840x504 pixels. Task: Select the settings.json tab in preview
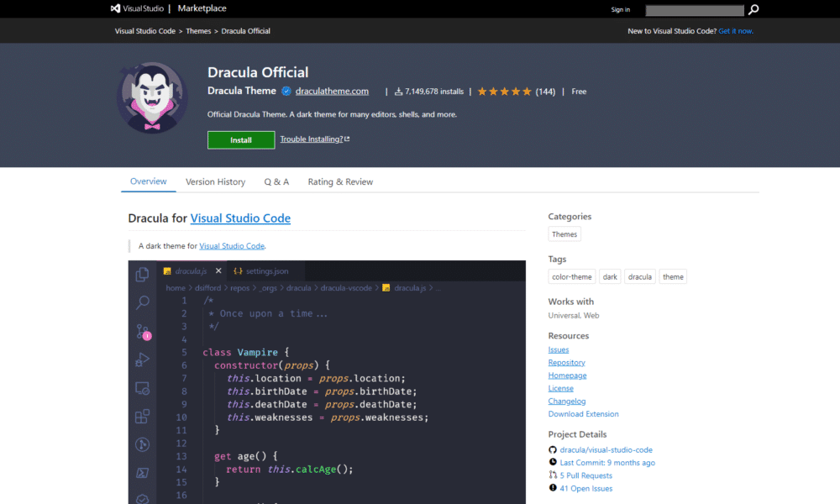click(265, 271)
